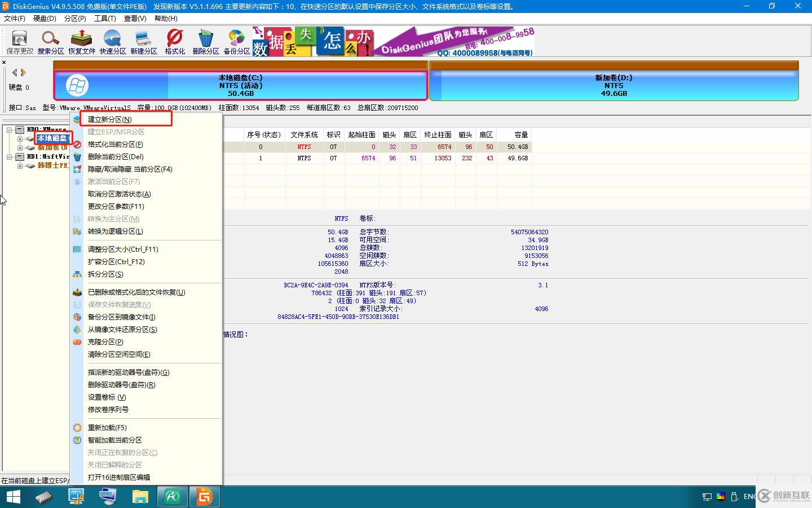Expand the 本地磁盘 tree node
This screenshot has width=812, height=508.
pos(20,139)
